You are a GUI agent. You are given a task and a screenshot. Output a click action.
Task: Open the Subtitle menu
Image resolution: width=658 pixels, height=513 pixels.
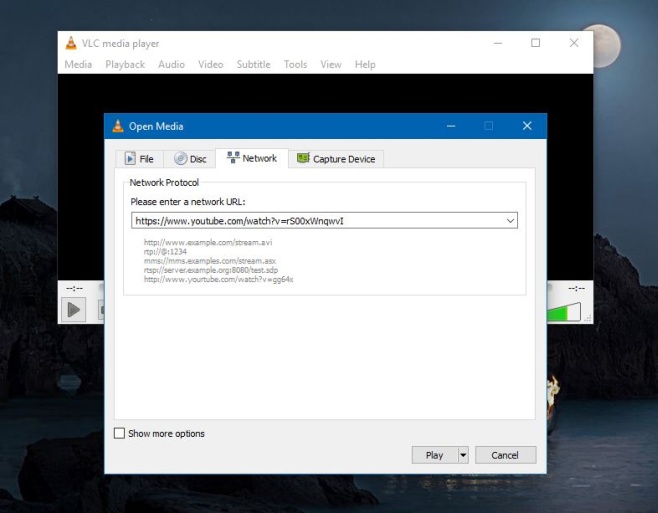(253, 64)
